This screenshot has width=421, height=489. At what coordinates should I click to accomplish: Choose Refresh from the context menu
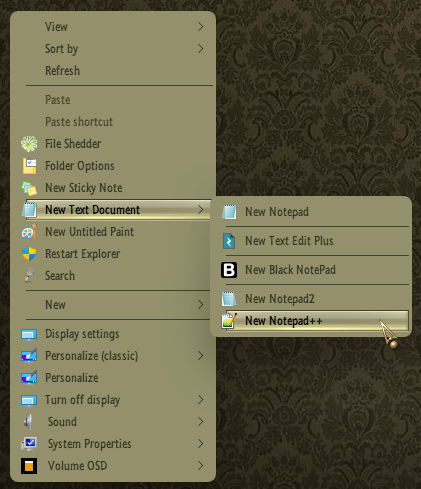point(62,71)
